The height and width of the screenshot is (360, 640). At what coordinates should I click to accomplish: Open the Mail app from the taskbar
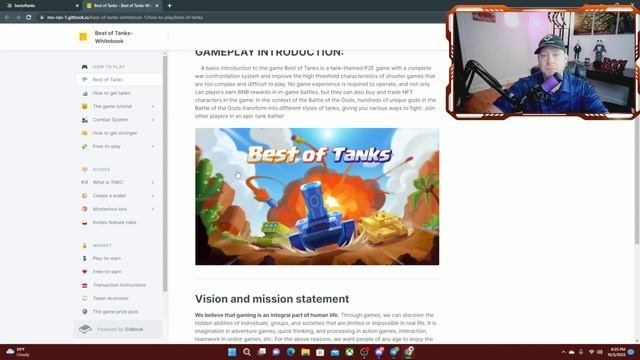click(335, 352)
